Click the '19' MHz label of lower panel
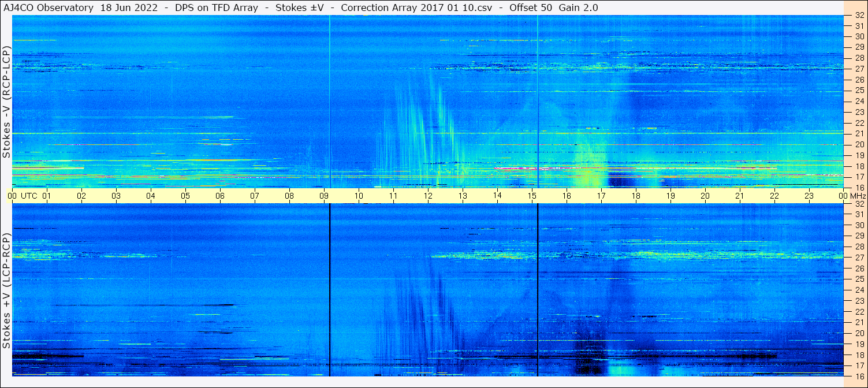The image size is (868, 388). point(859,344)
